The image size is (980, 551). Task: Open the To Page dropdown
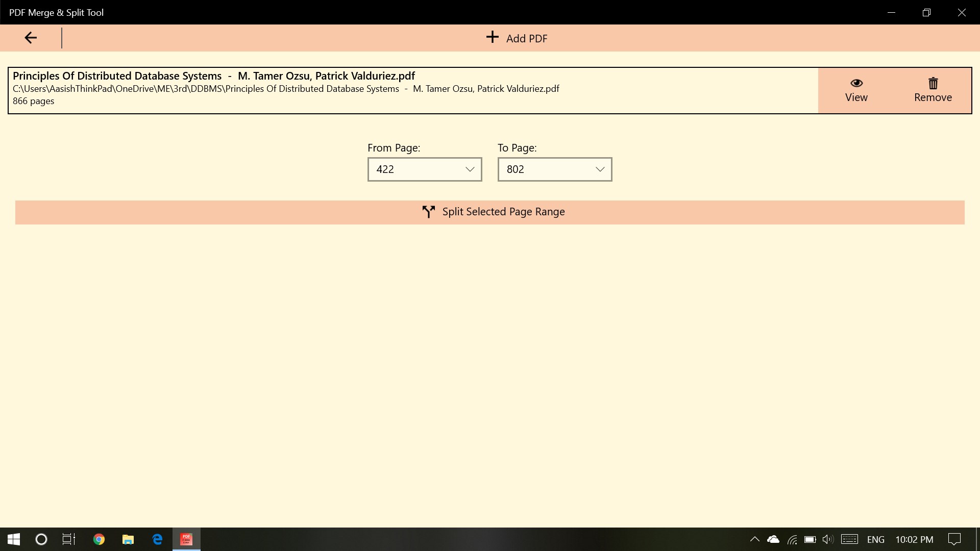(554, 169)
